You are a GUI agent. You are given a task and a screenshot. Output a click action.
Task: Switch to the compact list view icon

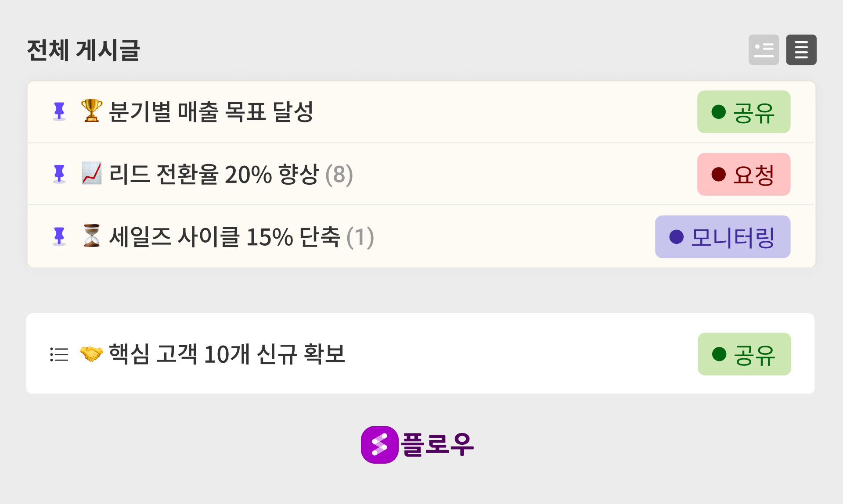click(801, 50)
